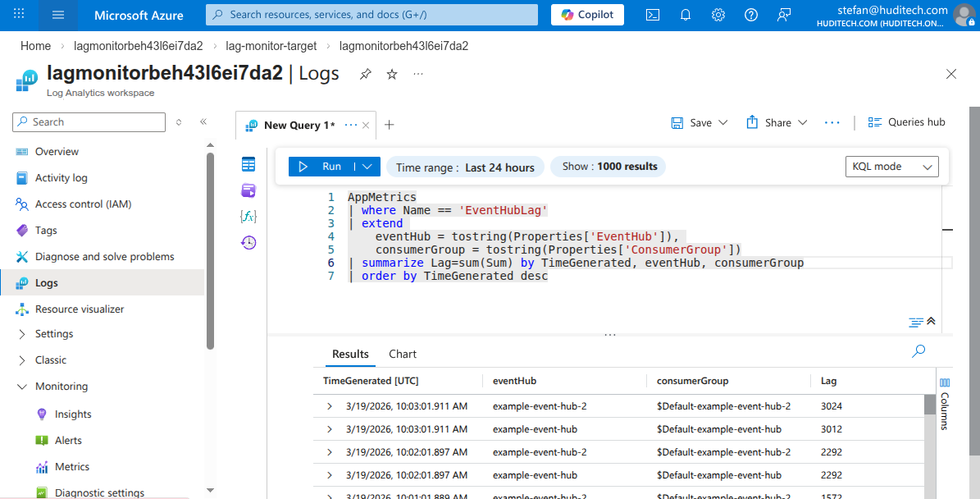Open the Cloud Shell terminal
This screenshot has width=980, height=499.
[652, 15]
